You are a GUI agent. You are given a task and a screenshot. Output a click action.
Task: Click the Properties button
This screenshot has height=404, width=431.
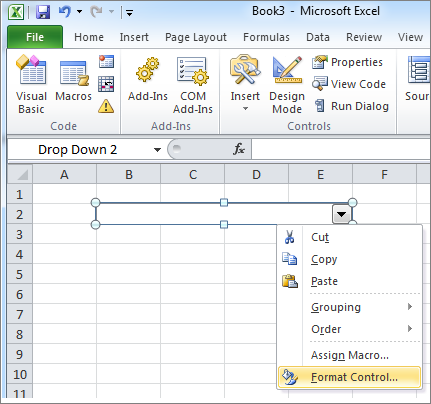[347, 62]
